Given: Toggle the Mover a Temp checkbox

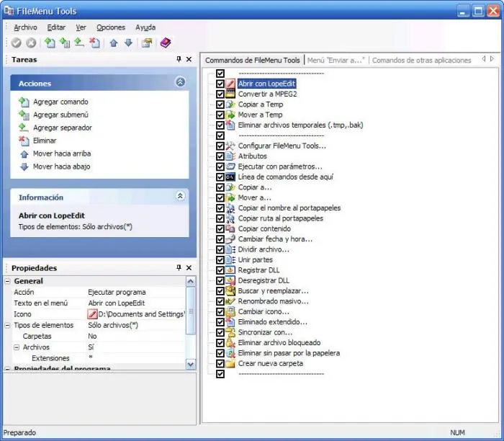Looking at the screenshot, I should (220, 115).
